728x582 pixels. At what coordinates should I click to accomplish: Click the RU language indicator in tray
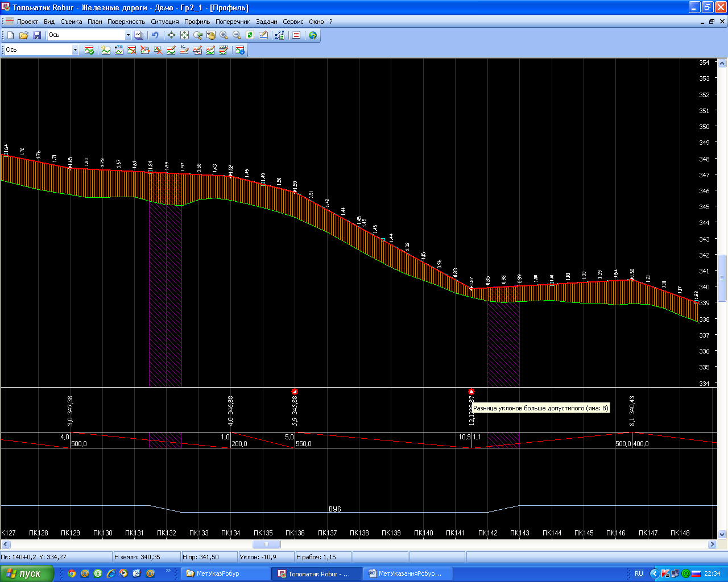[x=639, y=573]
